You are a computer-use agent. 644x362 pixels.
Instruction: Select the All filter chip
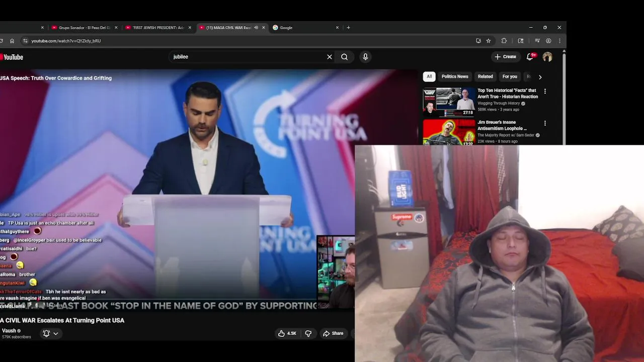coord(429,76)
